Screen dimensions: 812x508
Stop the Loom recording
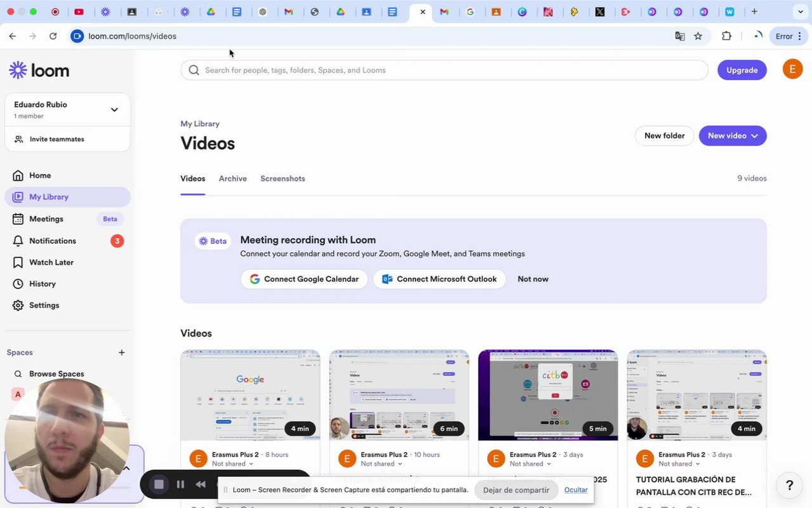[x=159, y=485]
